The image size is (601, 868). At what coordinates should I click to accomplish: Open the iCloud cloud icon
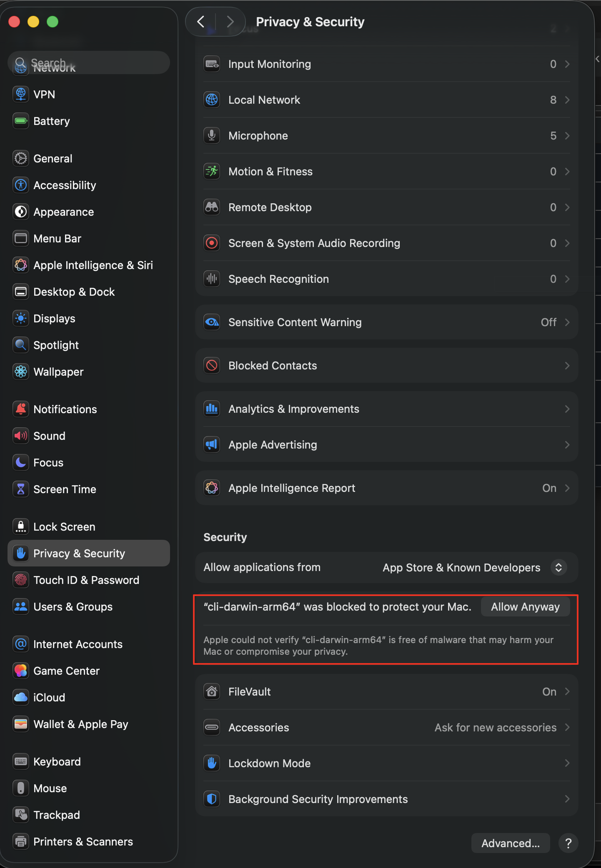[20, 697]
